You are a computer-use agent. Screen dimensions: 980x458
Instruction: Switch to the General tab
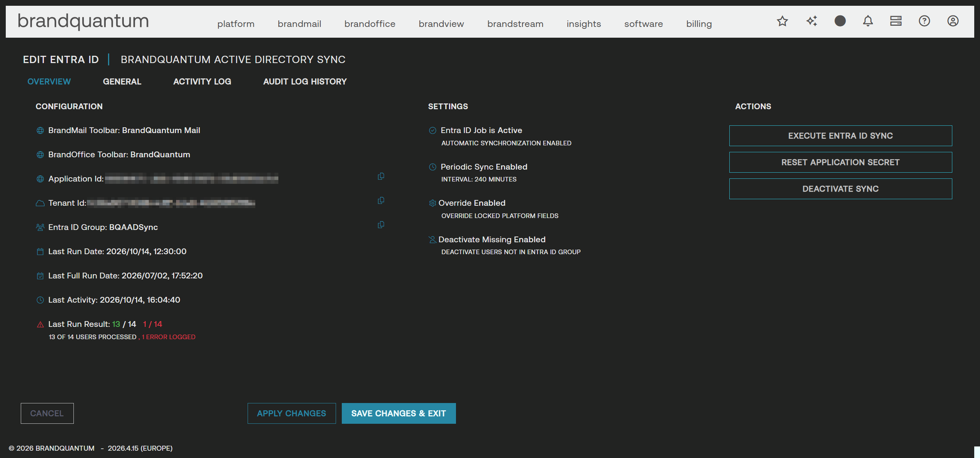pos(122,82)
